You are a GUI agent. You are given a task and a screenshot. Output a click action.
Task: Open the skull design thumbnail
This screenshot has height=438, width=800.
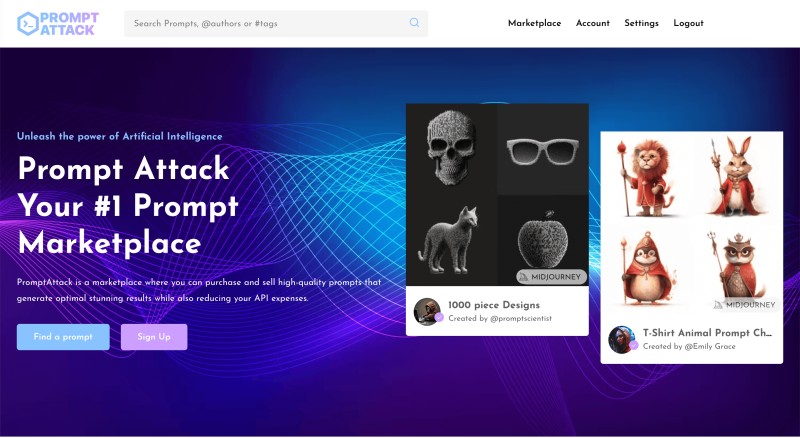[451, 148]
